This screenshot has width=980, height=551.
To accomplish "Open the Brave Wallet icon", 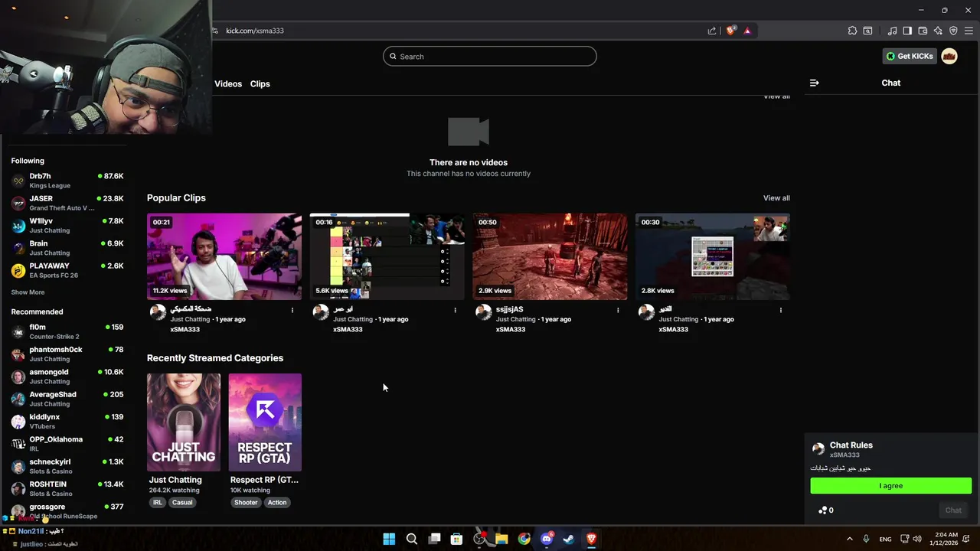I will coord(923,31).
